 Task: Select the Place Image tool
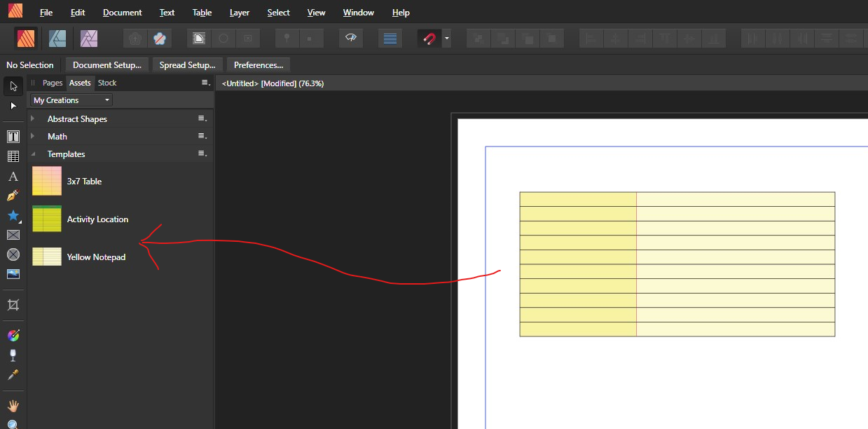13,274
